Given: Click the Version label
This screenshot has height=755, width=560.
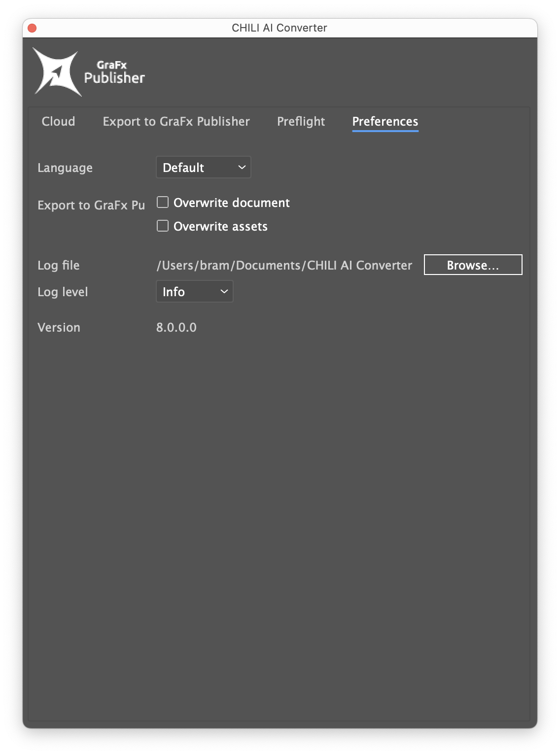Looking at the screenshot, I should coord(59,328).
